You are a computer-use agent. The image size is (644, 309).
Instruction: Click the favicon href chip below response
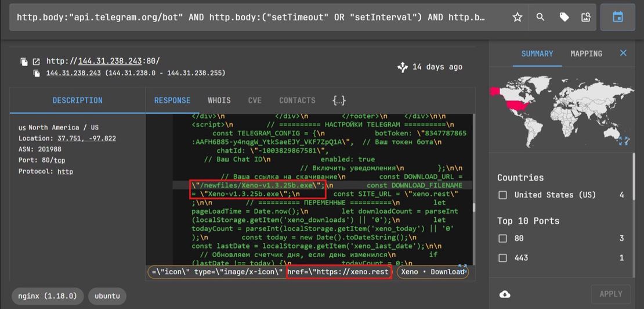click(270, 272)
